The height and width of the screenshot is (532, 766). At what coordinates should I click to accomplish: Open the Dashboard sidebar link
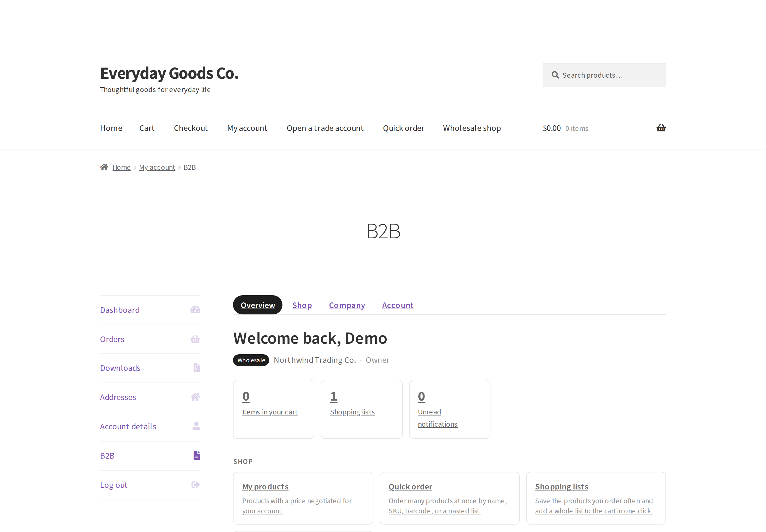(120, 310)
